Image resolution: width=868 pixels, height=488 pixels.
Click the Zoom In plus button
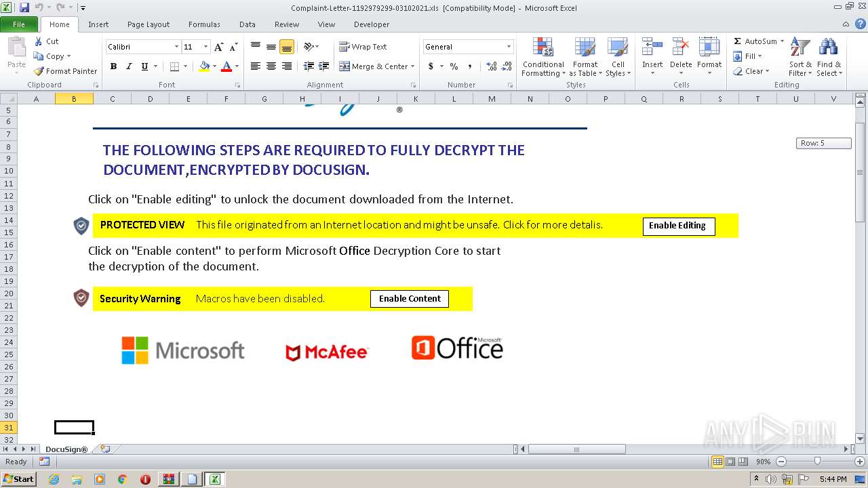(859, 462)
